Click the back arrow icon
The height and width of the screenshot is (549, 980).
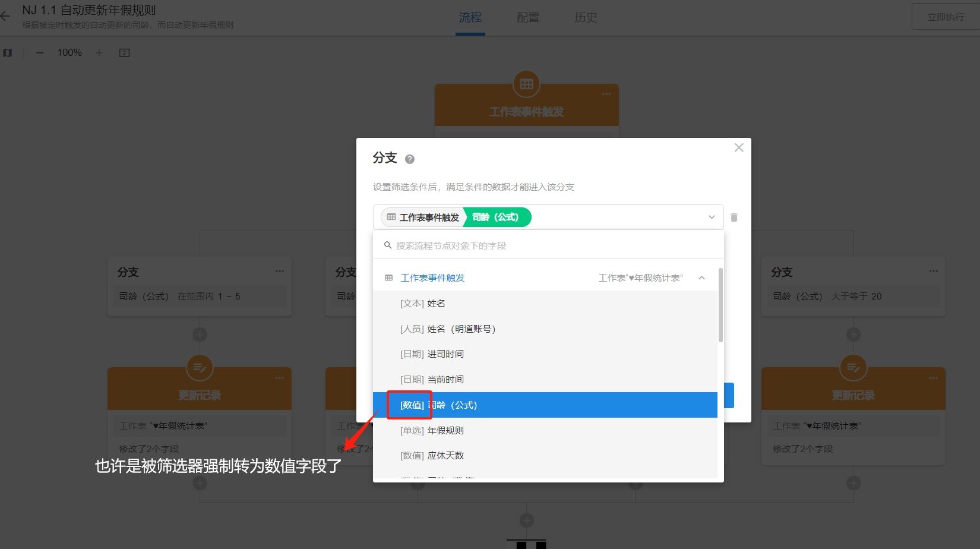coord(6,17)
